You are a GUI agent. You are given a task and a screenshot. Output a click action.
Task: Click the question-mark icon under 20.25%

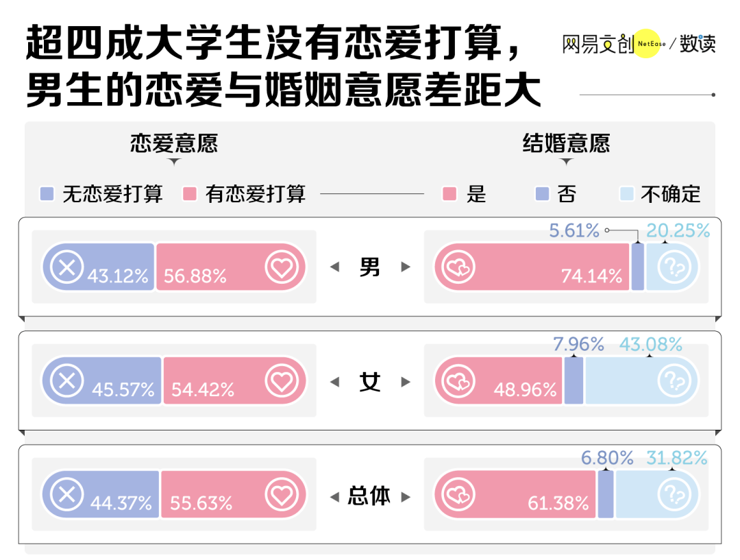[674, 267]
